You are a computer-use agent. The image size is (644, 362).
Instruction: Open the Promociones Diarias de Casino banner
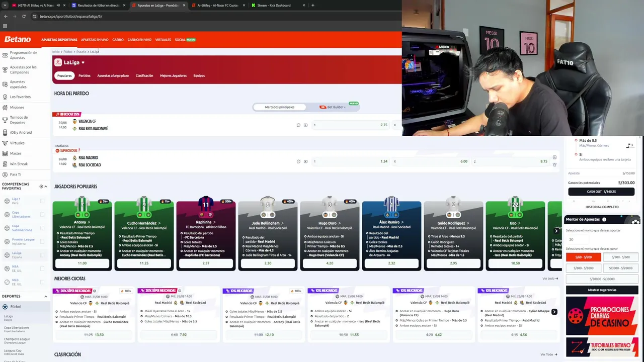[x=602, y=316]
